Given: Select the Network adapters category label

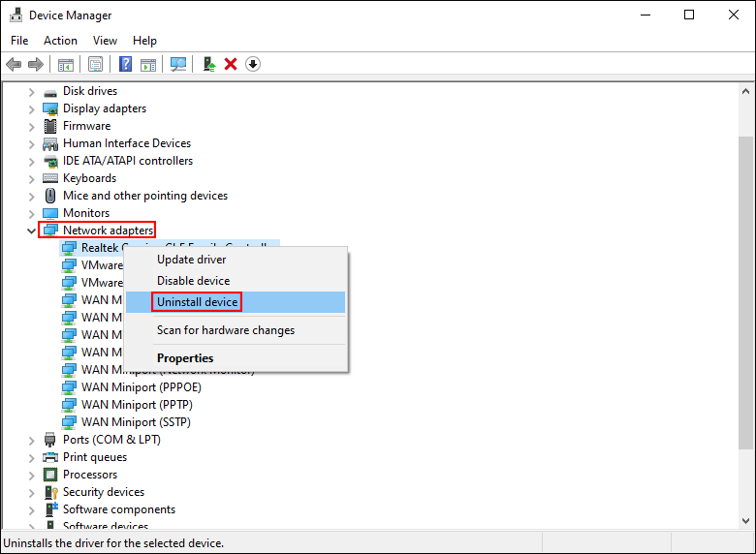Looking at the screenshot, I should [108, 231].
